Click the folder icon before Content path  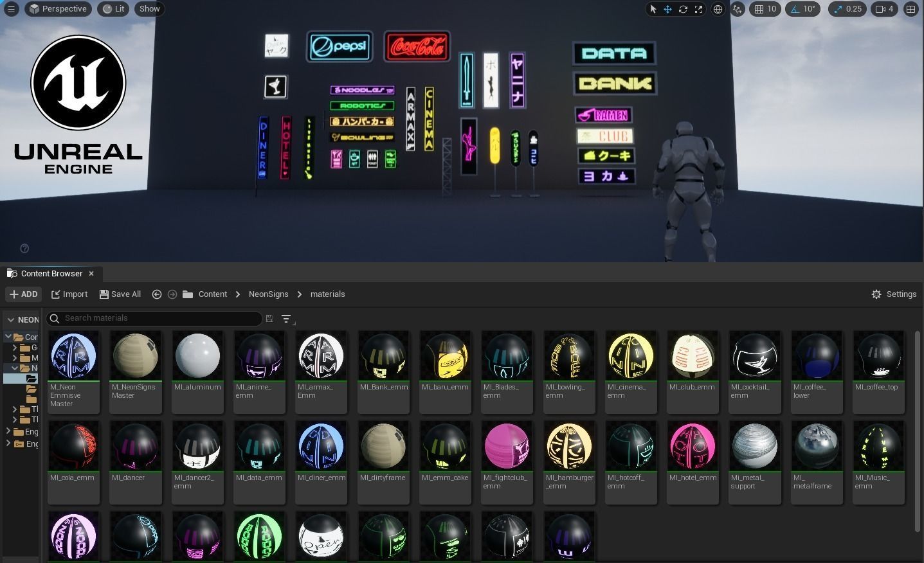click(188, 294)
